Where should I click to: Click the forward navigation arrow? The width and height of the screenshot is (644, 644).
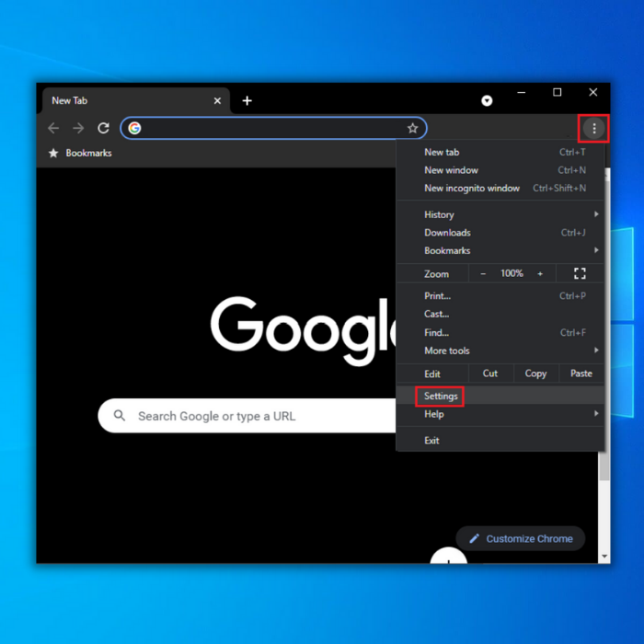pos(78,128)
